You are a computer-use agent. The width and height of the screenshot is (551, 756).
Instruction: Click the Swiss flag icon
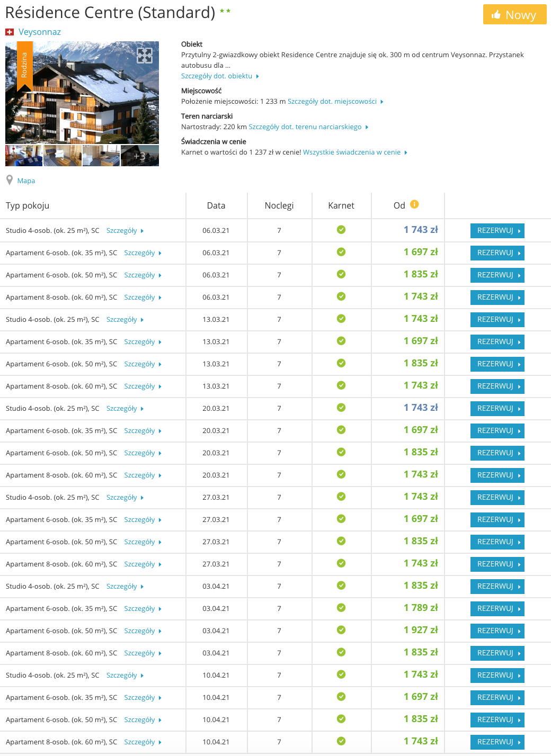tap(10, 32)
